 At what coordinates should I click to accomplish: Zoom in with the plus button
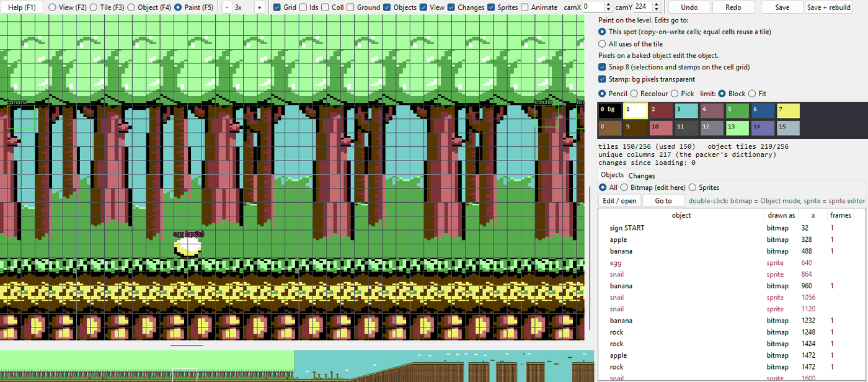point(259,7)
